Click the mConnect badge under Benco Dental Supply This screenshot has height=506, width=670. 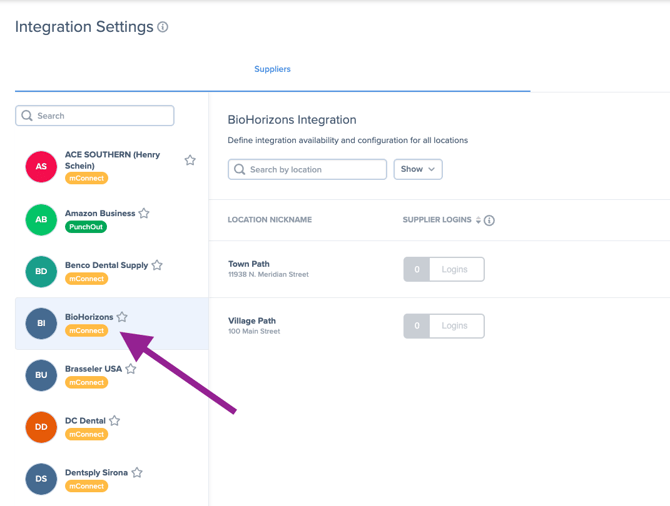pos(86,279)
